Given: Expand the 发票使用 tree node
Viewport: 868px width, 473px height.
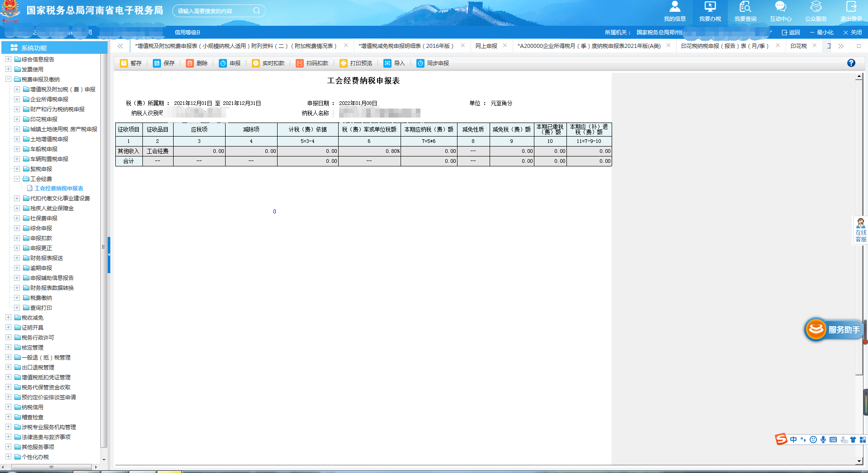Looking at the screenshot, I should tap(8, 69).
